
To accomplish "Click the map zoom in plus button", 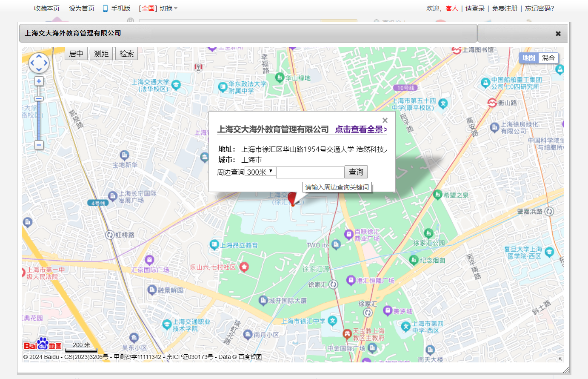I will [39, 81].
